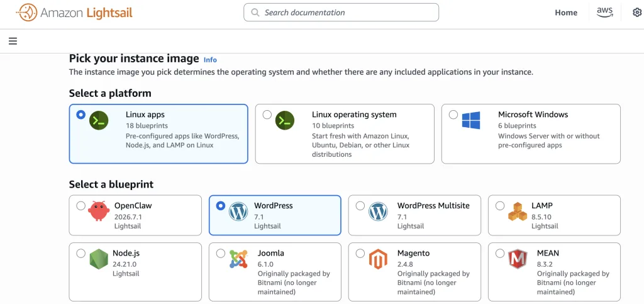
Task: Click the Magento version '2.4.8' text
Action: pos(405,264)
